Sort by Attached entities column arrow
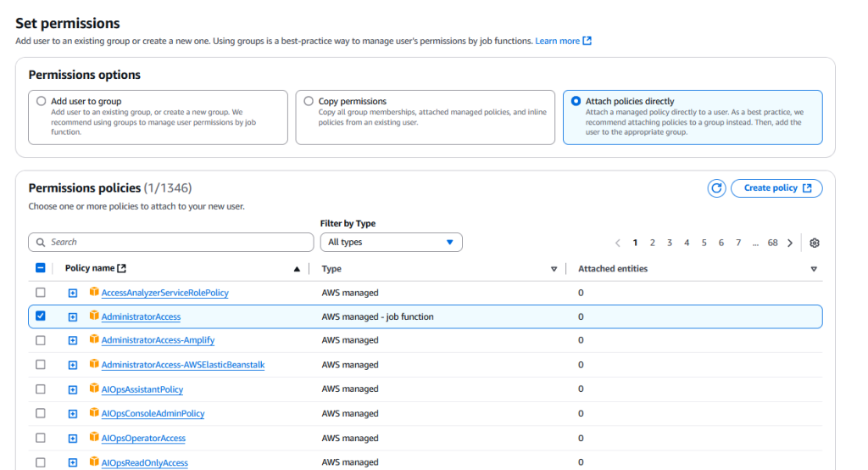Screen dimensions: 868x470 point(814,269)
